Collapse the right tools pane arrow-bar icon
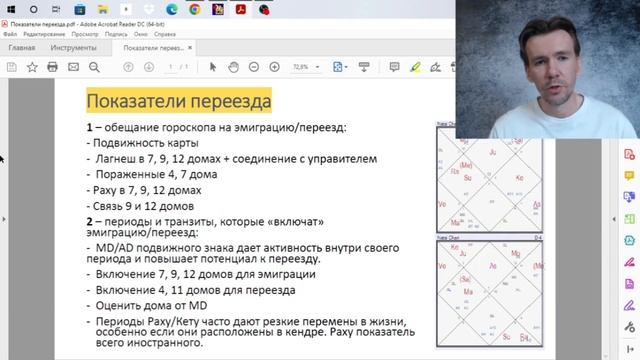This screenshot has height=360, width=640. [x=629, y=349]
